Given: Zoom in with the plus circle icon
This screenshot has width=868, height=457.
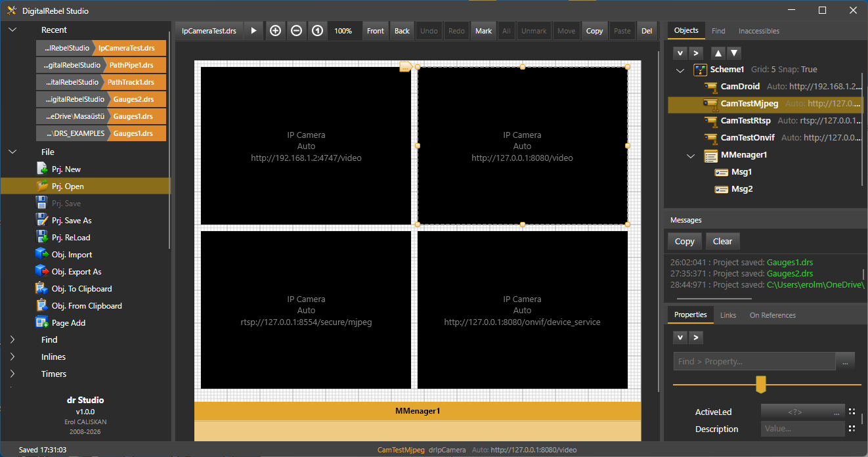Looking at the screenshot, I should coord(275,31).
